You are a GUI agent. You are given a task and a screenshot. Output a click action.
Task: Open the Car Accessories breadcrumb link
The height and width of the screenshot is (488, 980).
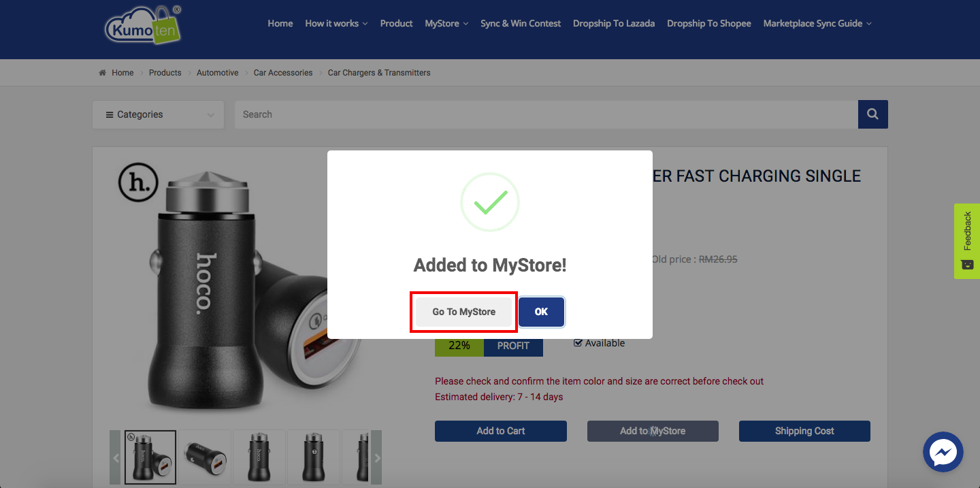283,73
